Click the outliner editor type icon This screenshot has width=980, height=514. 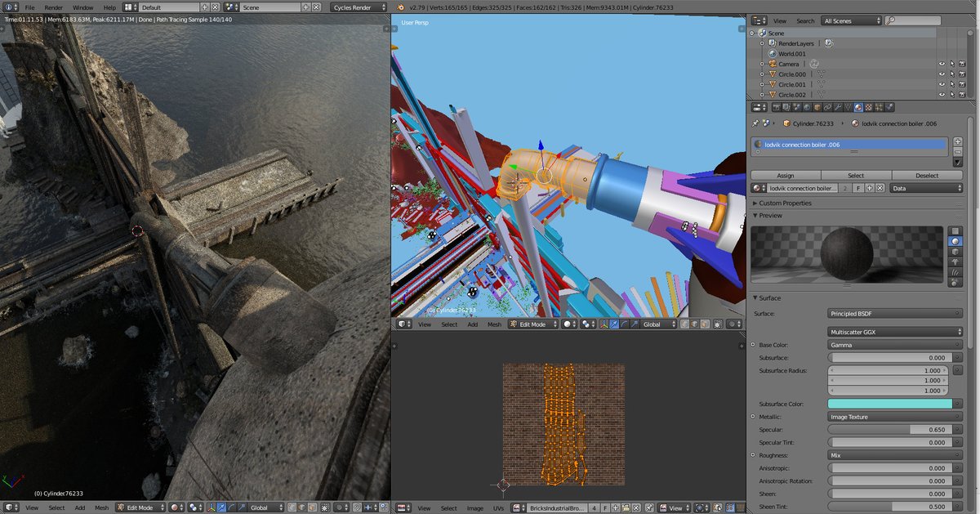[759, 20]
